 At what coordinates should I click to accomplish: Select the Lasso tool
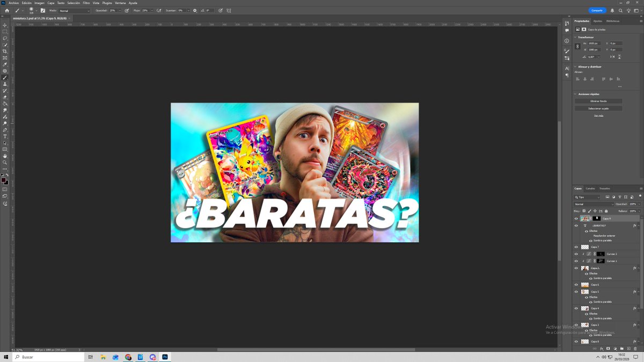(5, 38)
